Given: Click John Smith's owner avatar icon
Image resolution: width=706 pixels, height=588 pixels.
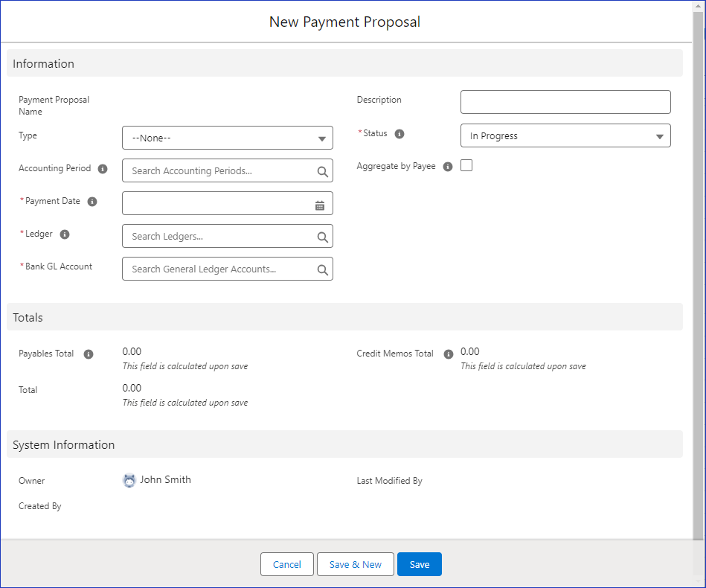Looking at the screenshot, I should click(129, 481).
